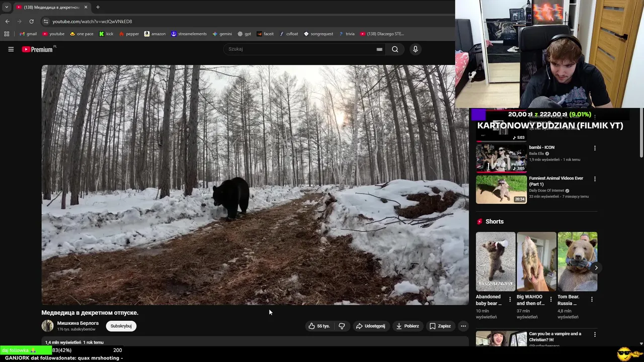
Task: Like the video with 55 tys. thumbs up
Action: point(319,326)
